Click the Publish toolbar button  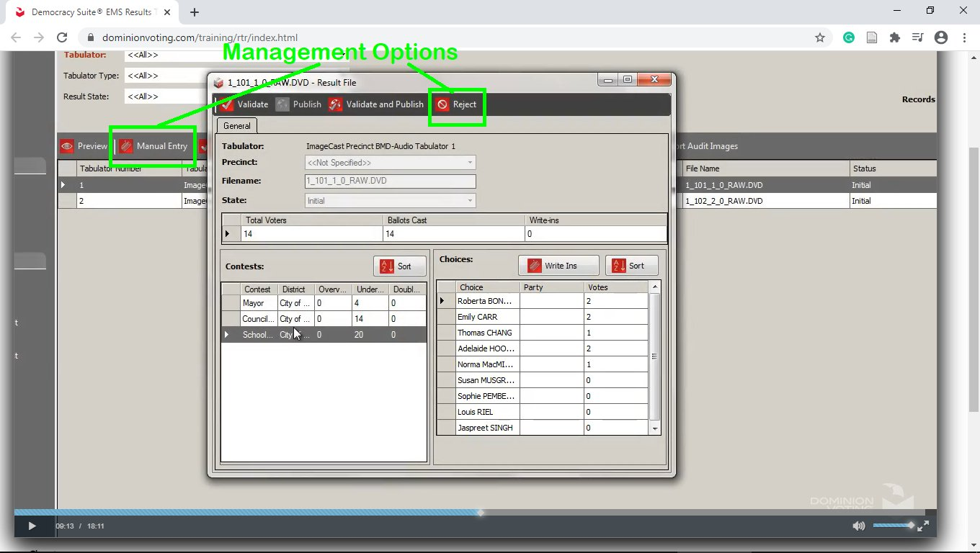(299, 104)
